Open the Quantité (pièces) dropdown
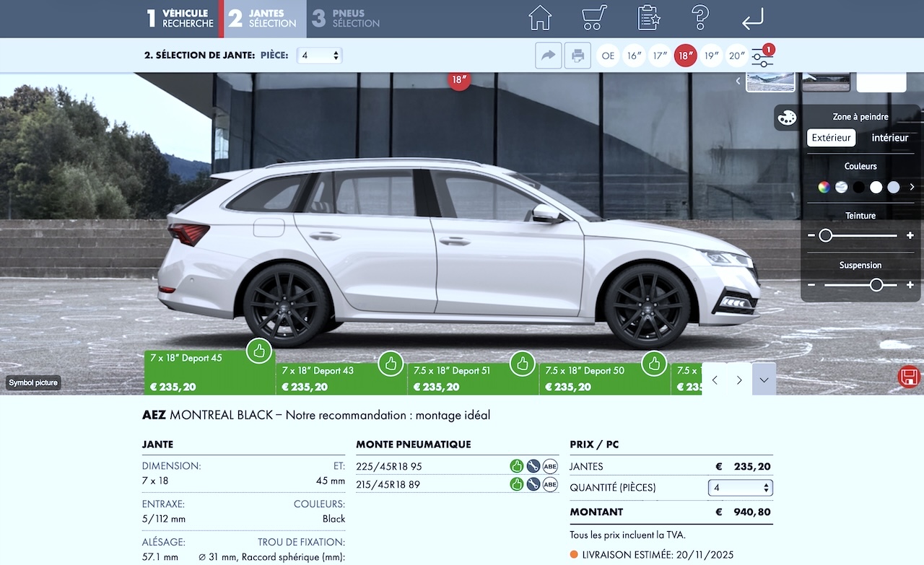Screen dimensions: 924x565 click(740, 488)
